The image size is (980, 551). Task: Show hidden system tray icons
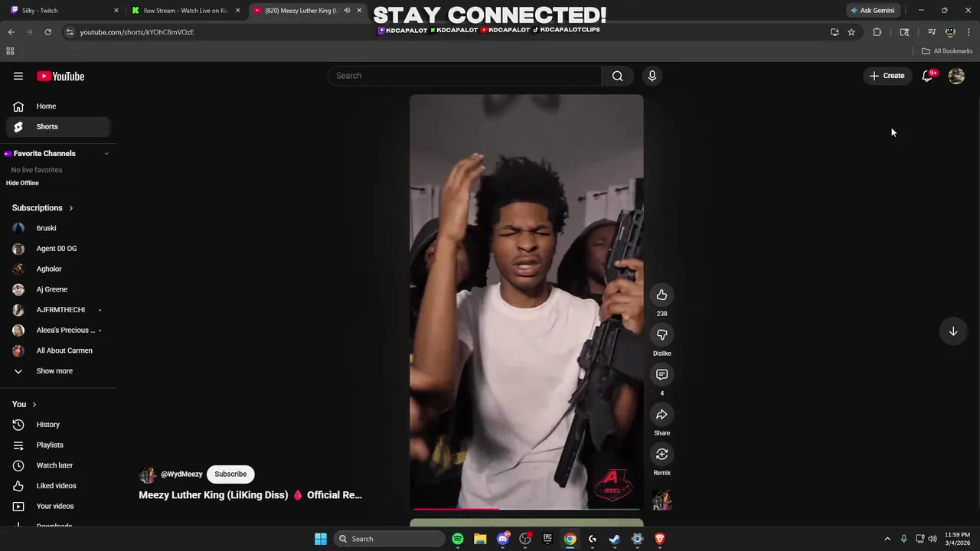(887, 539)
